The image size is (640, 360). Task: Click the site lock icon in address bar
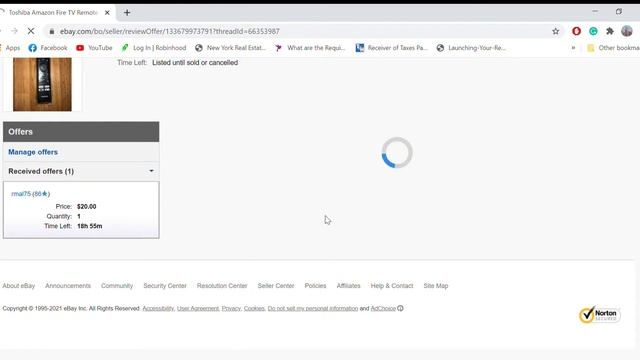point(51,31)
